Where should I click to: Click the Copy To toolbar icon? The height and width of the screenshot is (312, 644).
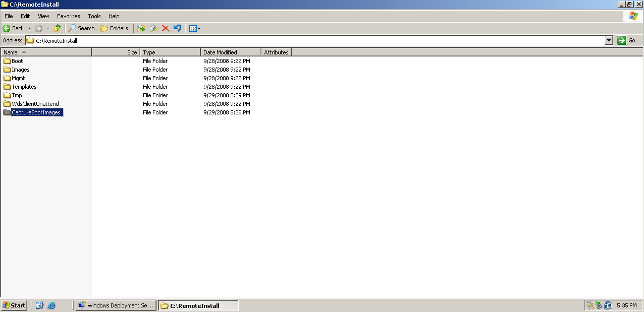pos(153,28)
